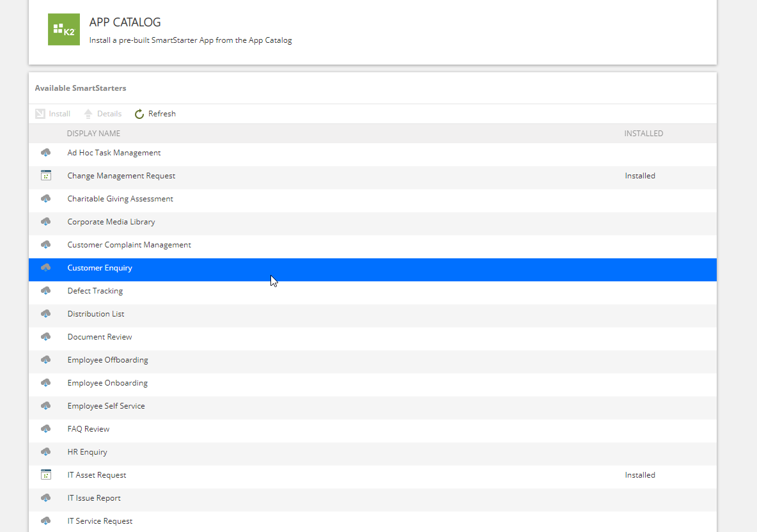
Task: Sort by the INSTALLED column header
Action: tap(644, 133)
